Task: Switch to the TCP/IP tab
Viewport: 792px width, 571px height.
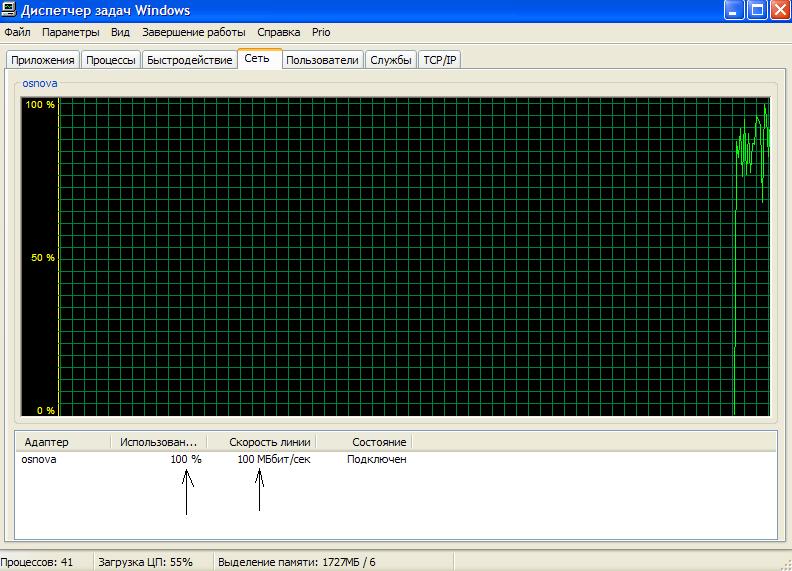Action: (439, 60)
